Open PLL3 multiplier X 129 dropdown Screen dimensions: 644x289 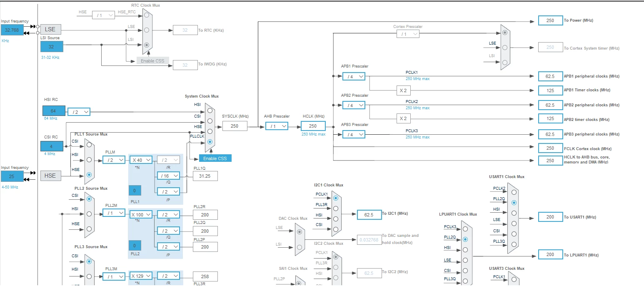click(x=142, y=276)
